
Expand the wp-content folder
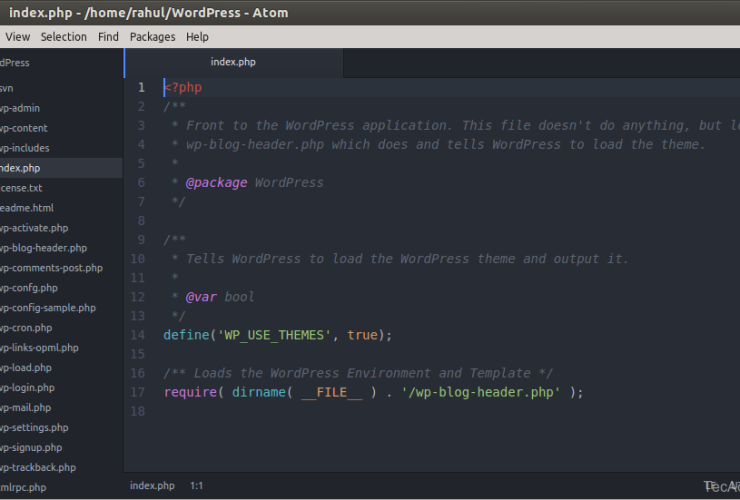click(x=24, y=128)
